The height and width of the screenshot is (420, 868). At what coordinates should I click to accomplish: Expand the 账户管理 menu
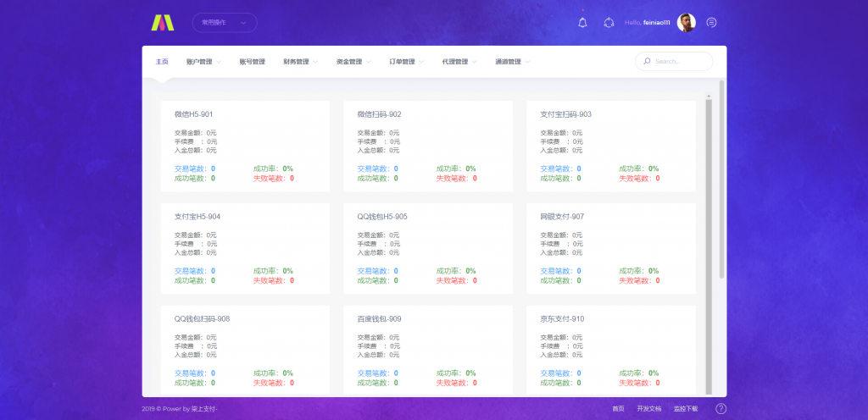[x=203, y=62]
